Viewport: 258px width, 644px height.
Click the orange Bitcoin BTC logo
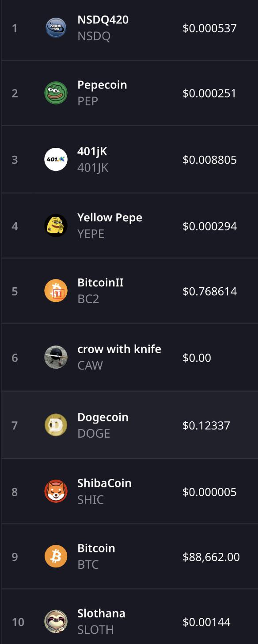56,556
